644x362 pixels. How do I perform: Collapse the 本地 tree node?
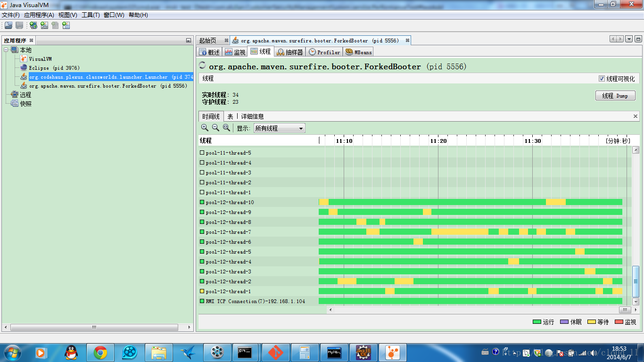tap(6, 50)
